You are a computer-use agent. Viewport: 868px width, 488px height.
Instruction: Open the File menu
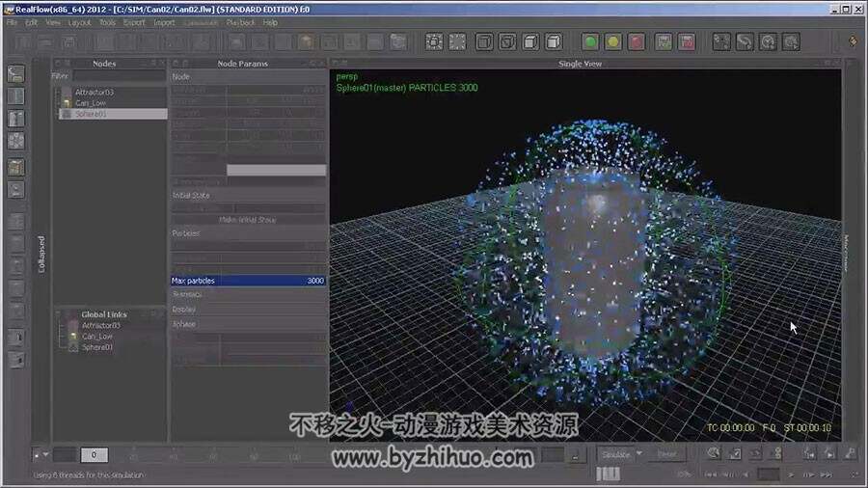coord(13,23)
